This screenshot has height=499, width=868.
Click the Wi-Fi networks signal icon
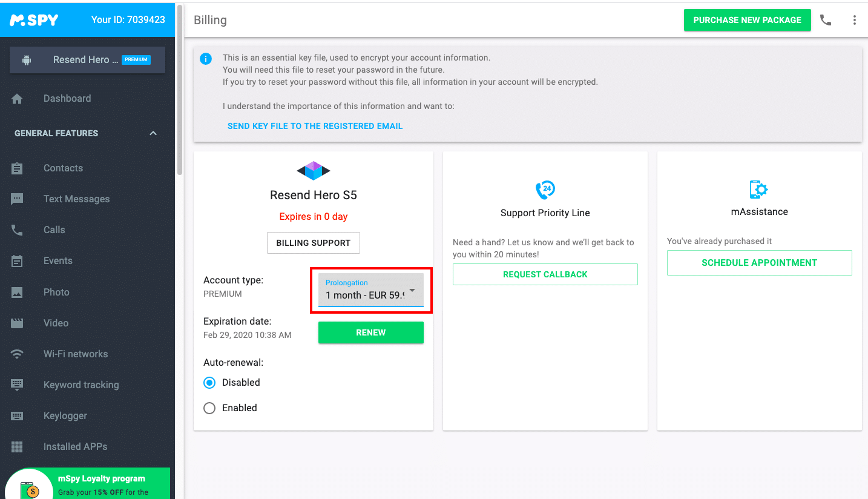click(x=17, y=354)
